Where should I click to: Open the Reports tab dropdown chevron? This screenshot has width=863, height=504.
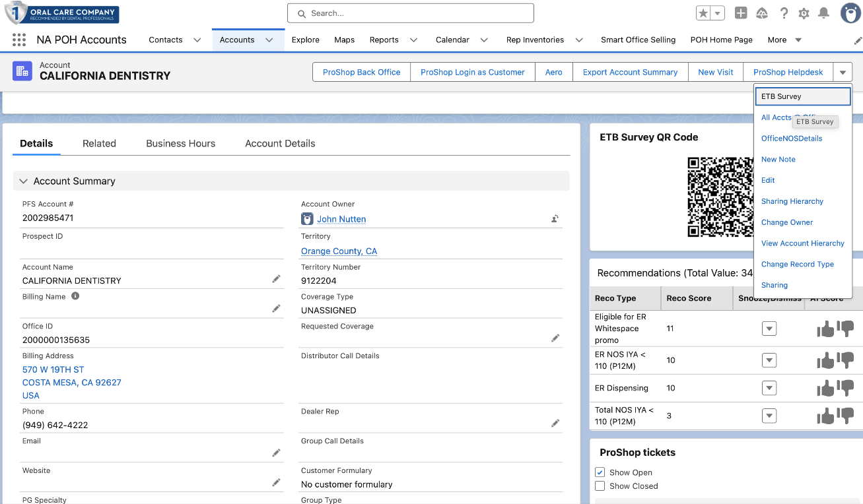tap(413, 40)
